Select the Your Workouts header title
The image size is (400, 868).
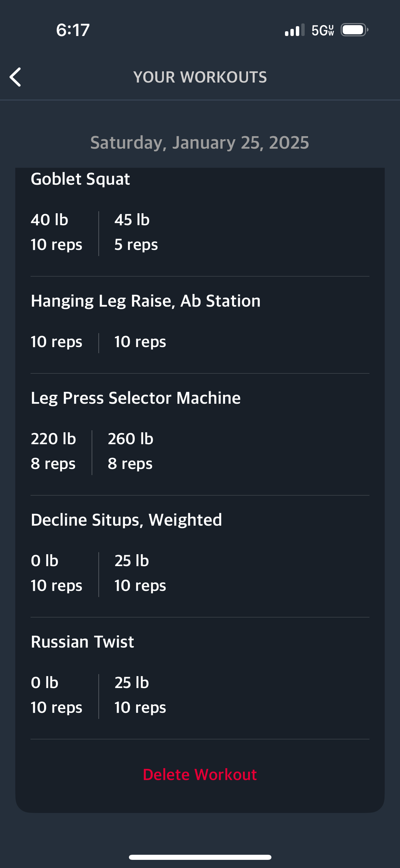(x=200, y=77)
